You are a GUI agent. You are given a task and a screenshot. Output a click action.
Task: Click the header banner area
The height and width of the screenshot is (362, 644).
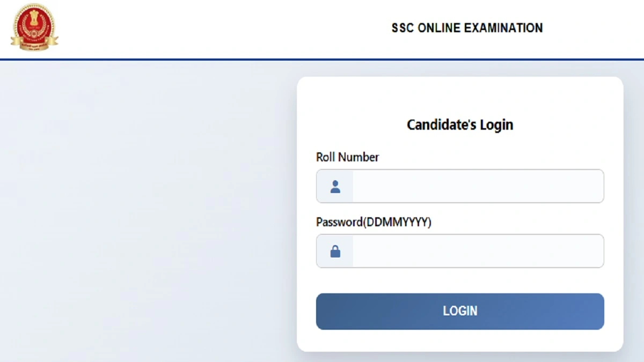coord(215,27)
